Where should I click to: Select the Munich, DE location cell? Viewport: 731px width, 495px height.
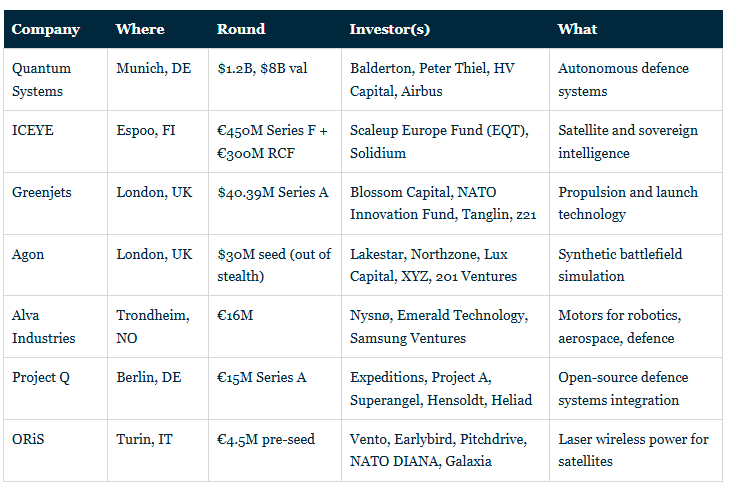(x=158, y=80)
